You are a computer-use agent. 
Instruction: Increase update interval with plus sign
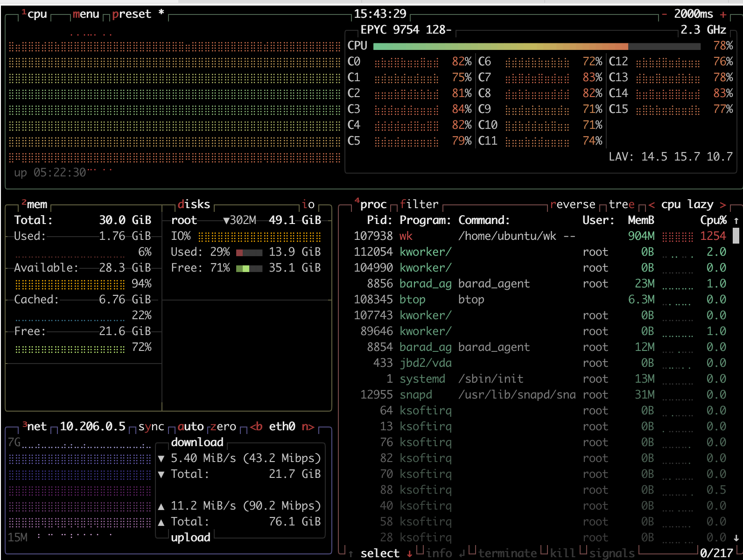(x=723, y=14)
